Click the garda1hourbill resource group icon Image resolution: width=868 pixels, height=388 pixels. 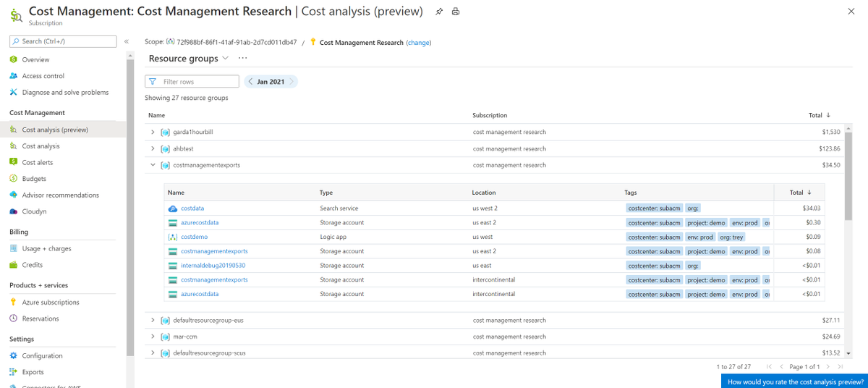165,132
